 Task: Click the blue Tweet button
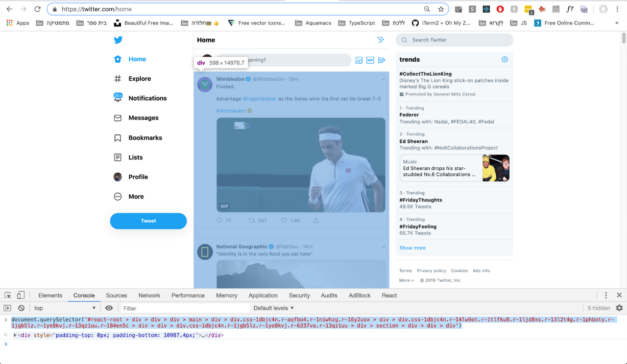click(x=148, y=221)
